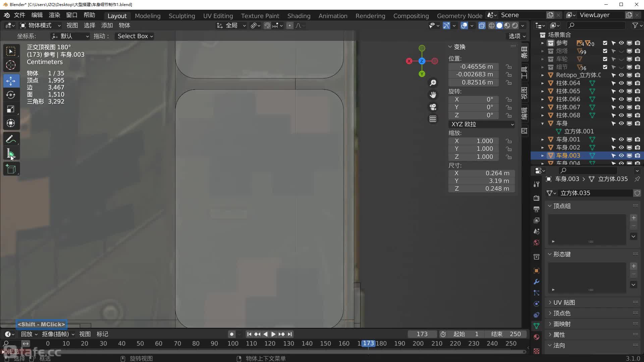
Task: Activate the Scale tool
Action: (11, 109)
